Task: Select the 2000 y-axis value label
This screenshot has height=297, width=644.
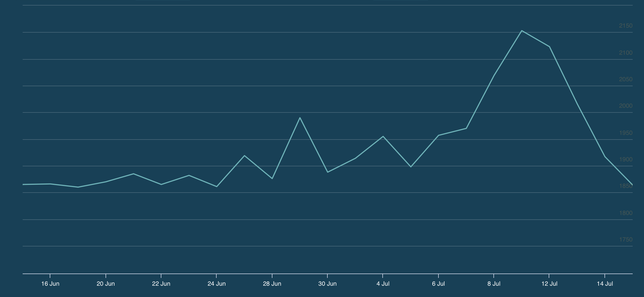Action: pyautogui.click(x=625, y=106)
